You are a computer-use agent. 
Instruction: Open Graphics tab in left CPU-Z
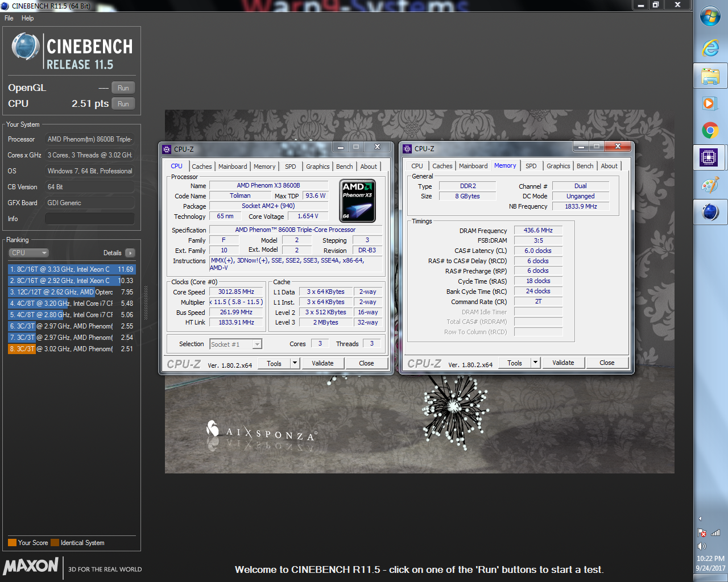coord(318,167)
